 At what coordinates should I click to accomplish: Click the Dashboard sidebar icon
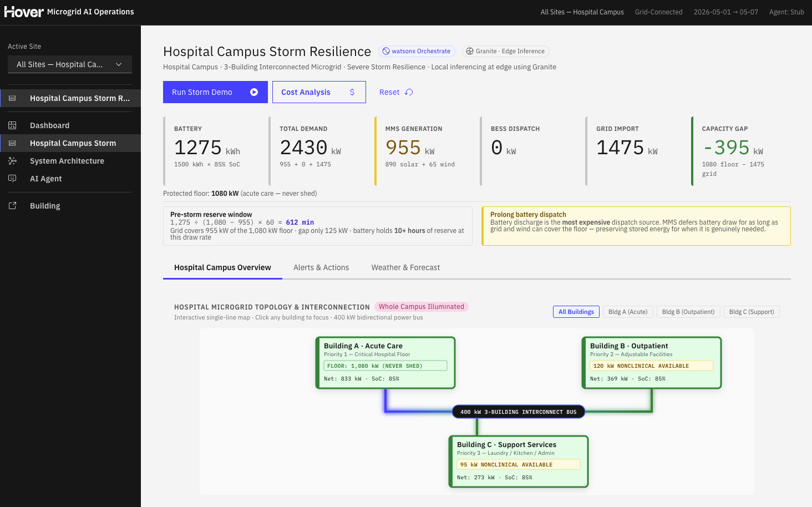coord(12,125)
